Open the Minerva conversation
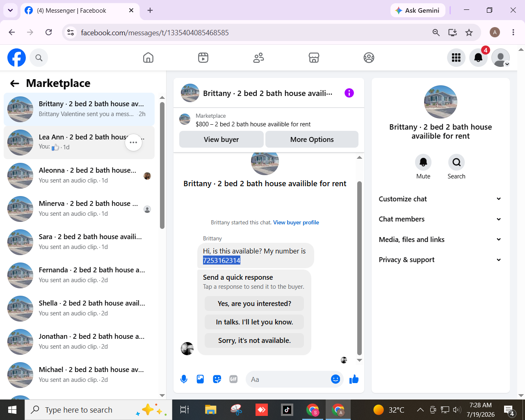The width and height of the screenshot is (525, 420). click(79, 209)
